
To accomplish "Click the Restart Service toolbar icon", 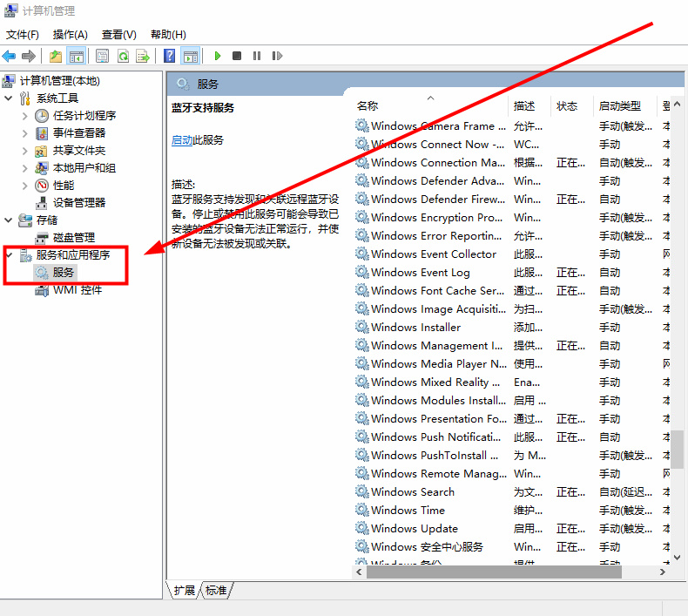I will (x=277, y=56).
